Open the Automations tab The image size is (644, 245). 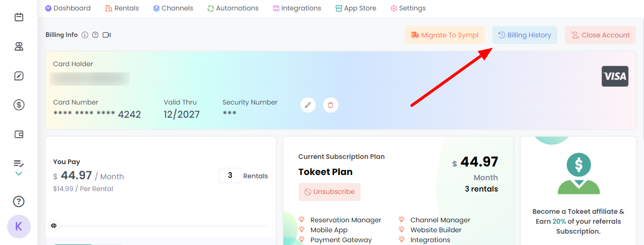(x=233, y=8)
